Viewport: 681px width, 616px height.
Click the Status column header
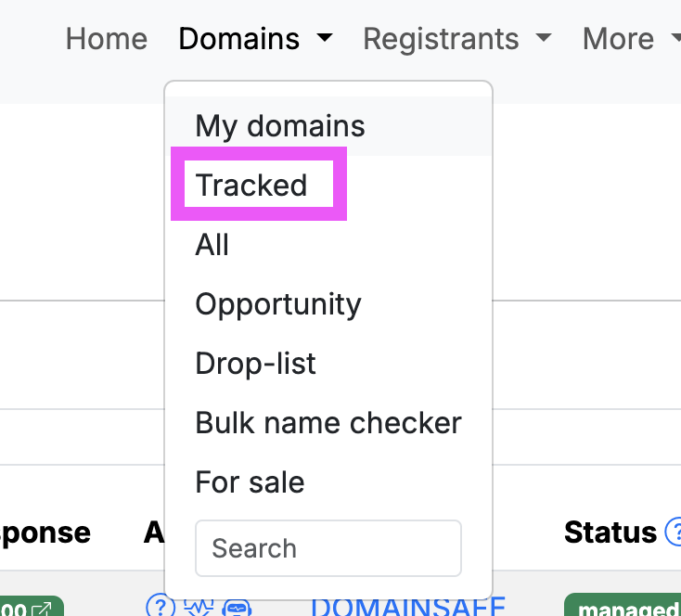610,533
